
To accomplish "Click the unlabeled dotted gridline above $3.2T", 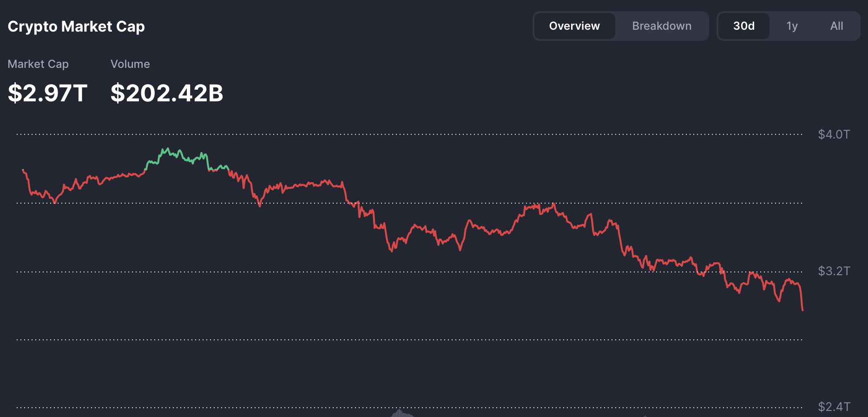I will [x=409, y=203].
